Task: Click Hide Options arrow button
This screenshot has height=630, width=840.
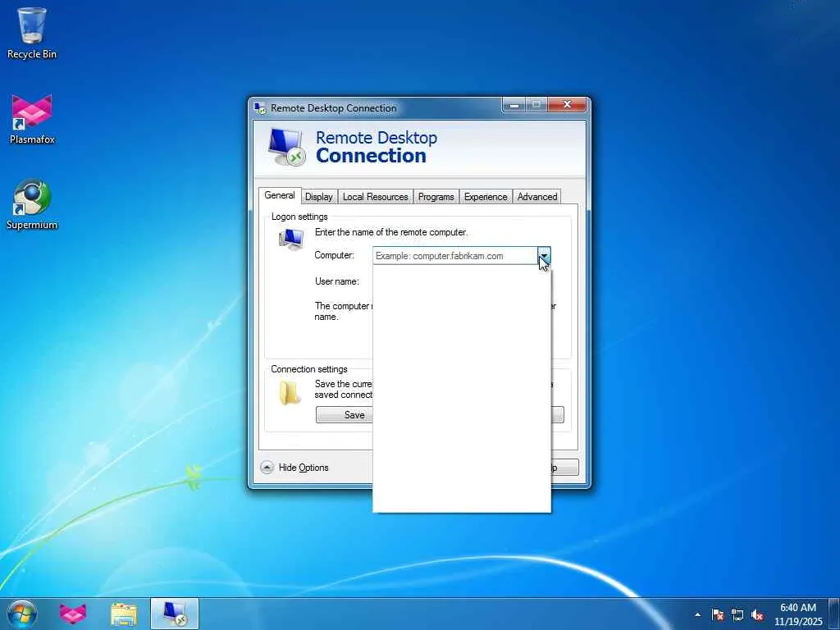Action: coord(267,467)
